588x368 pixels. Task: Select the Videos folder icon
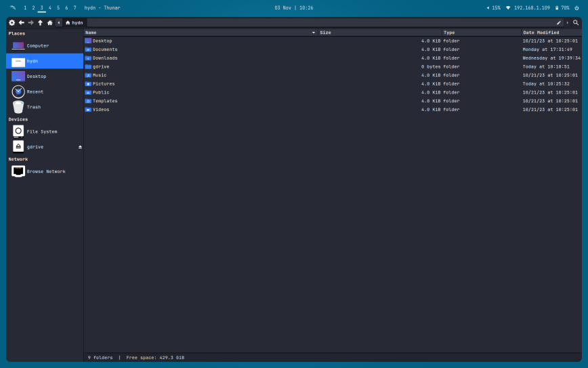(x=88, y=110)
